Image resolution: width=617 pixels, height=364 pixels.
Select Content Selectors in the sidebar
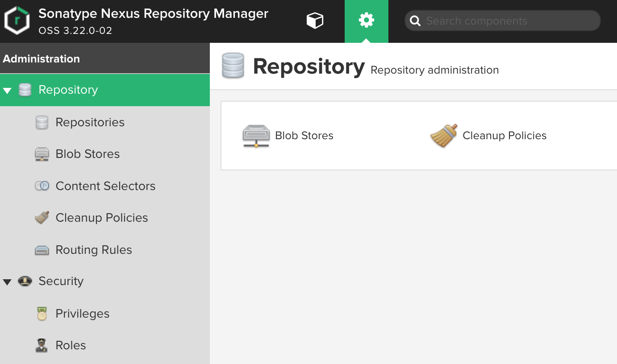(105, 186)
